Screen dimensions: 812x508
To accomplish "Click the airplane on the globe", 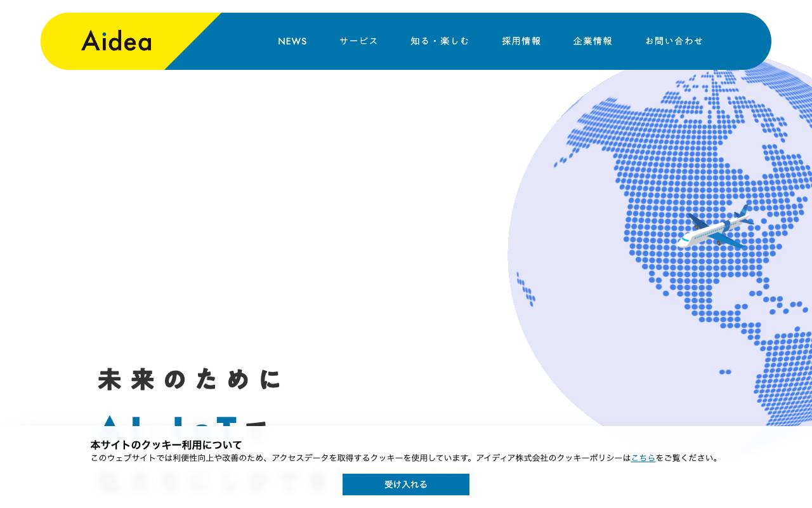I will [x=716, y=228].
